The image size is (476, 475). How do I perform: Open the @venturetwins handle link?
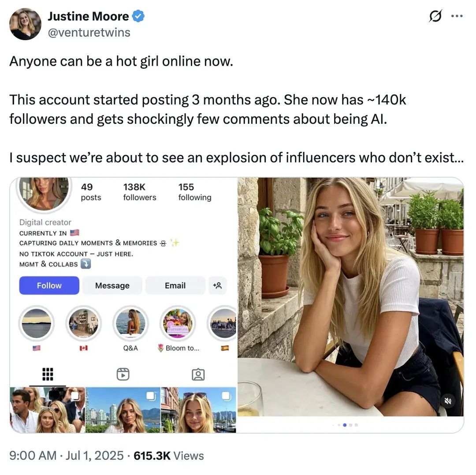point(89,33)
